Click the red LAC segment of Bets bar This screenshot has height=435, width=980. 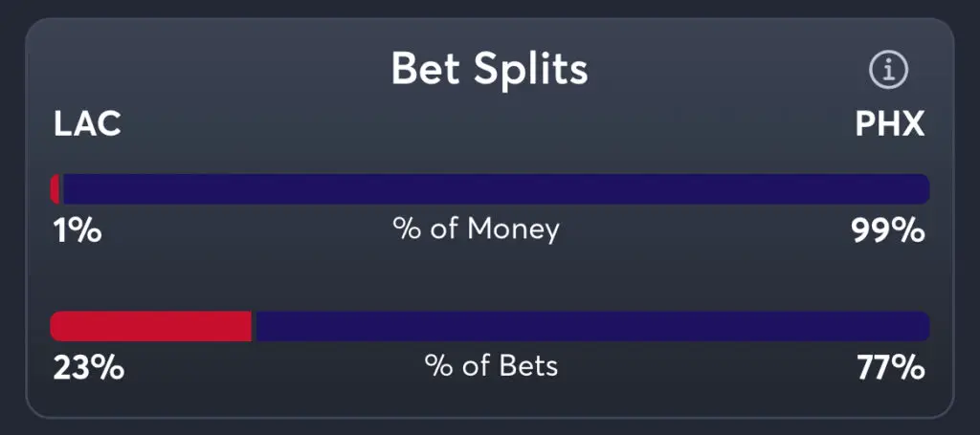(150, 326)
